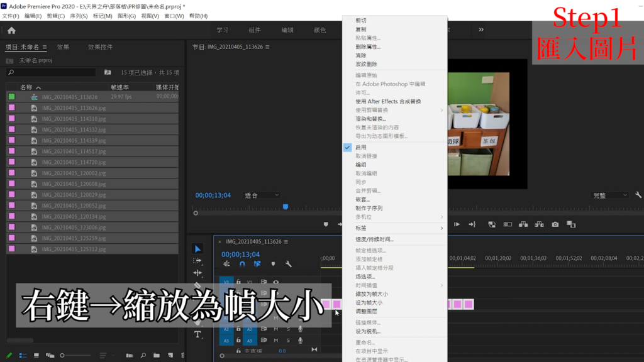
Task: Click program monitor playhead marker
Action: [x=286, y=207]
